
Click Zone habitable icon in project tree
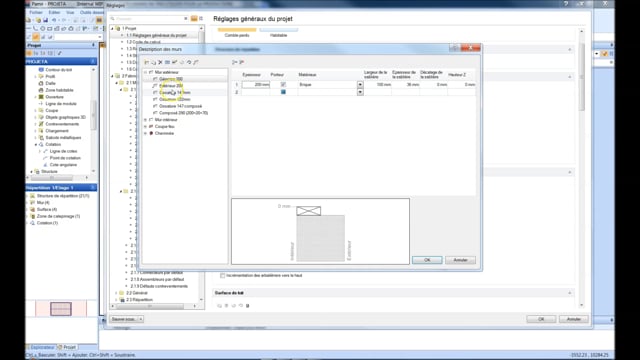[41, 90]
